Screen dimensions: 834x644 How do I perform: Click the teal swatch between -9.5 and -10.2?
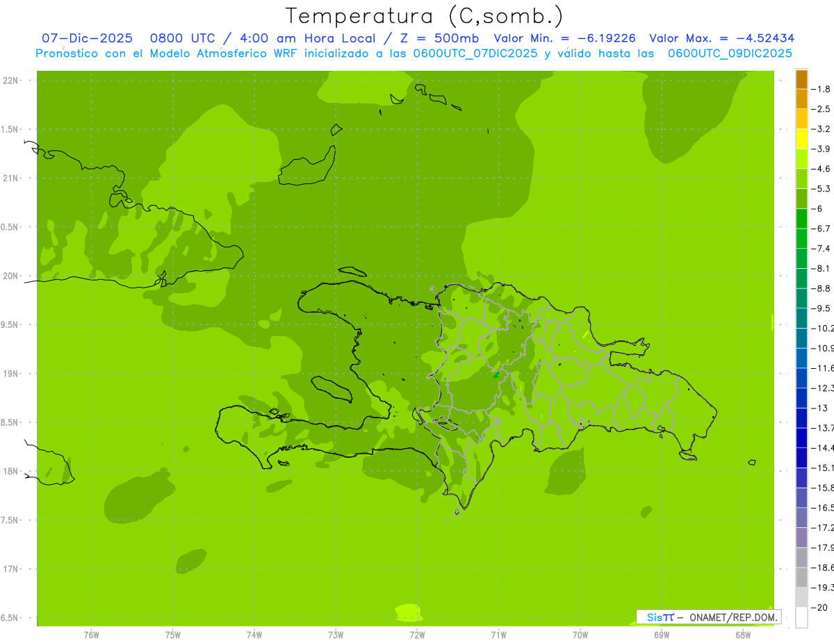click(801, 318)
